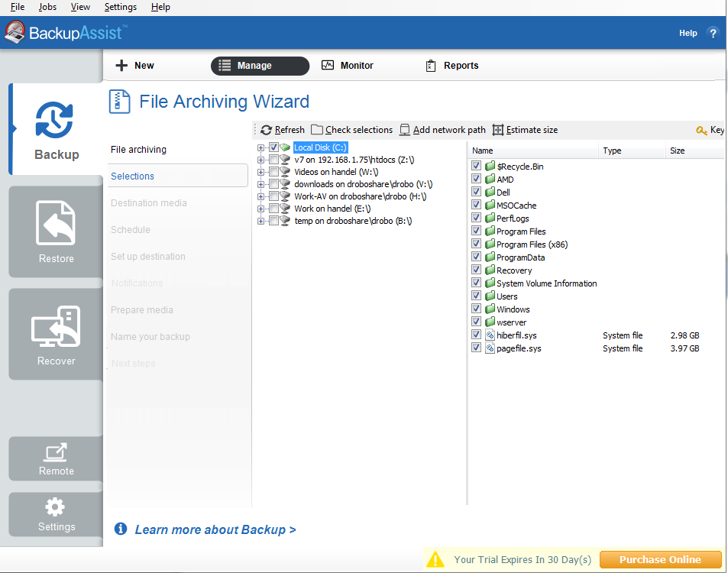The image size is (728, 573).
Task: Open the File menu
Action: tap(18, 7)
